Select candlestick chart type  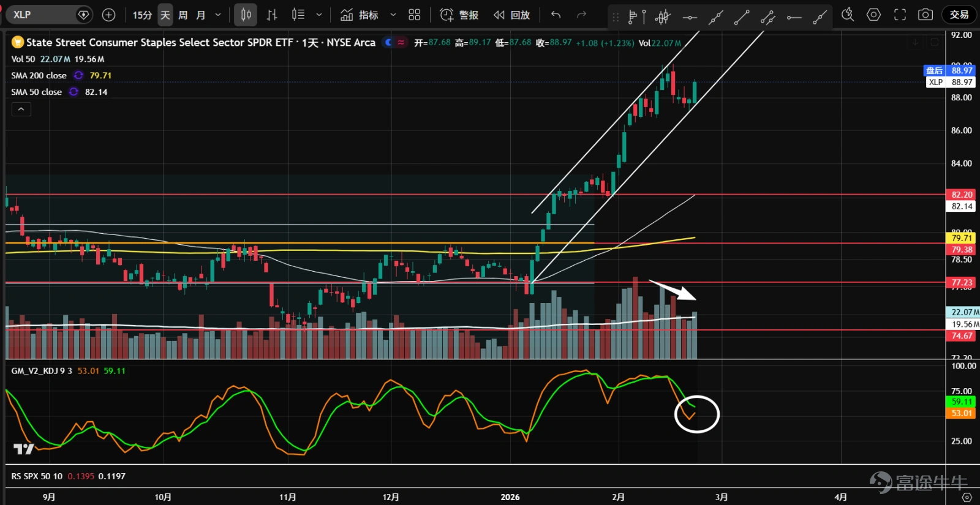click(246, 15)
